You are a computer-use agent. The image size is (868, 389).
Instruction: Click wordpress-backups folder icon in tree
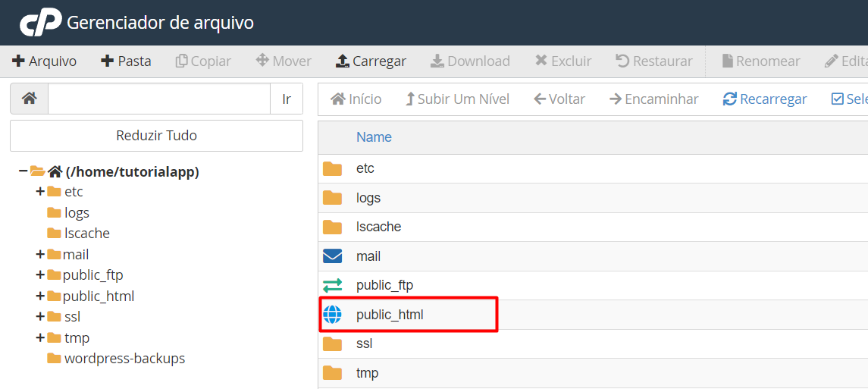coord(54,358)
